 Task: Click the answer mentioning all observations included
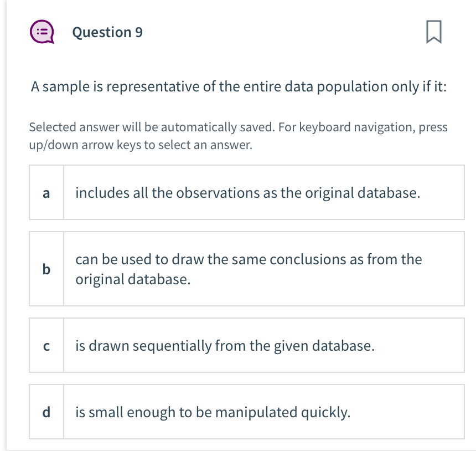coord(248,192)
